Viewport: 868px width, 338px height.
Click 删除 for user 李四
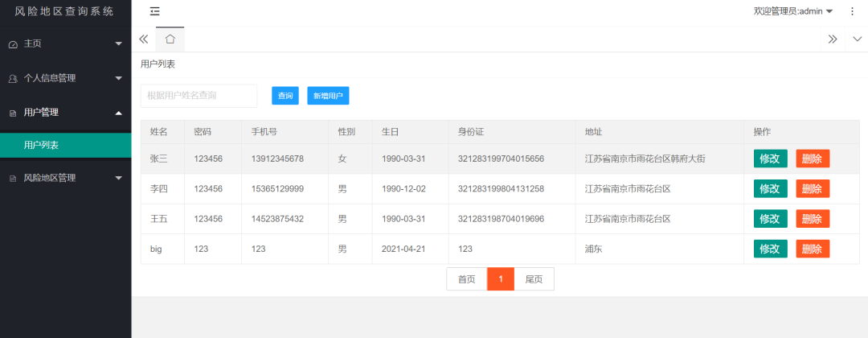813,188
